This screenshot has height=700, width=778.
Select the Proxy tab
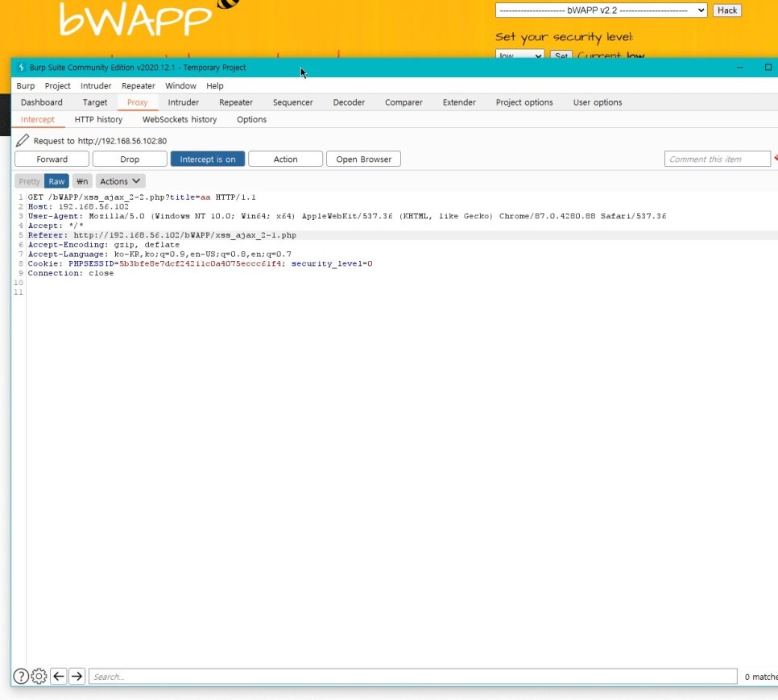[138, 102]
